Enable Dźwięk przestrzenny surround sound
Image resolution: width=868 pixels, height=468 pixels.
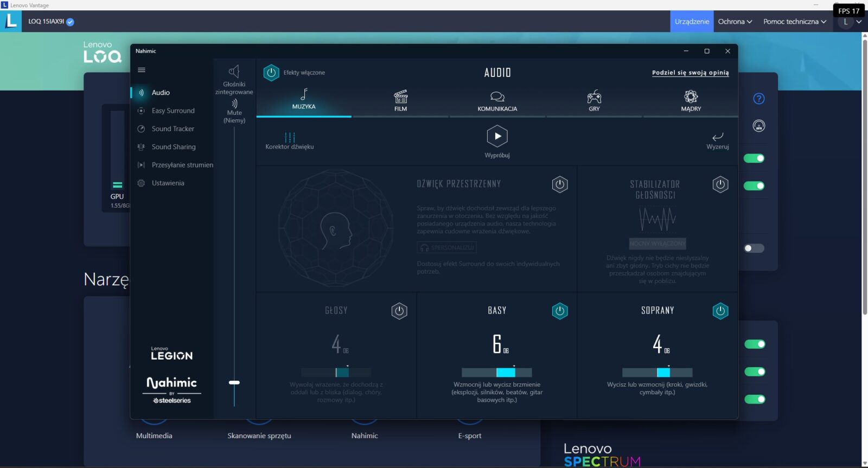tap(560, 184)
